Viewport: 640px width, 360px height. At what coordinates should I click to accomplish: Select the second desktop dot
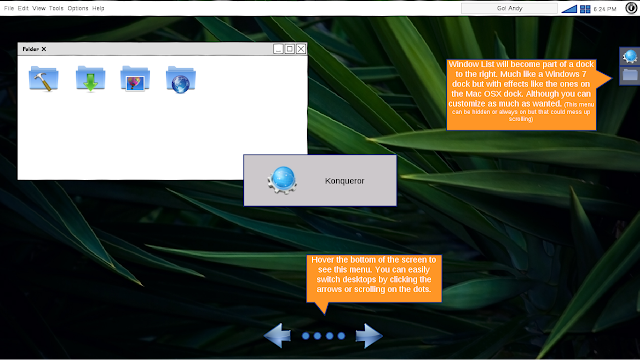click(318, 336)
